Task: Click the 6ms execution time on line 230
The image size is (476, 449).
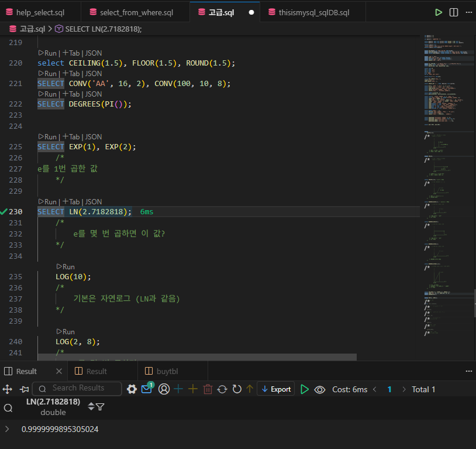Action: 147,211
